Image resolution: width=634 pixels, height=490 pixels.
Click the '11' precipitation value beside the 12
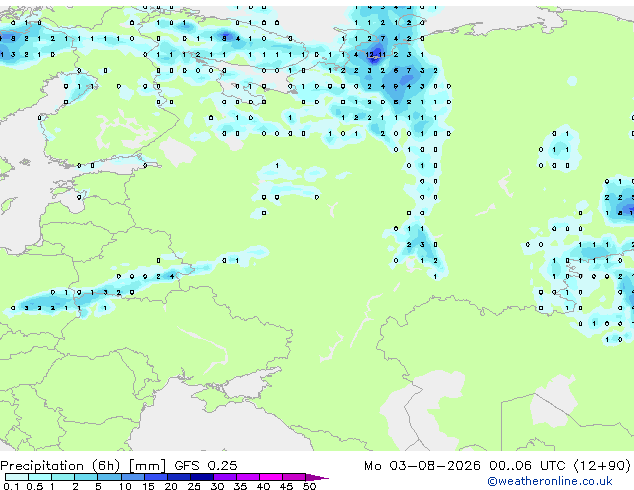click(381, 55)
